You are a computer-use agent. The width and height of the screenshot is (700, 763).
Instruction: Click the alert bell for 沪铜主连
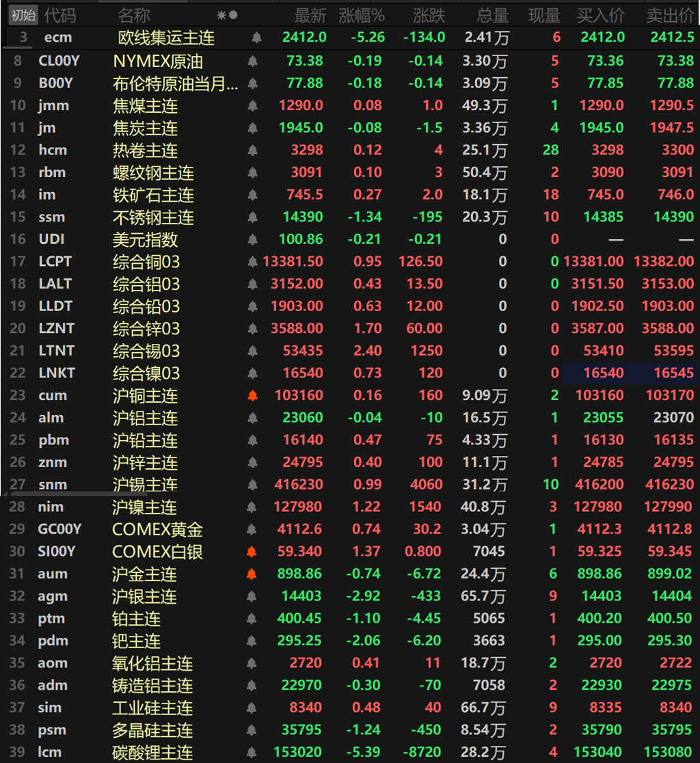pos(252,396)
